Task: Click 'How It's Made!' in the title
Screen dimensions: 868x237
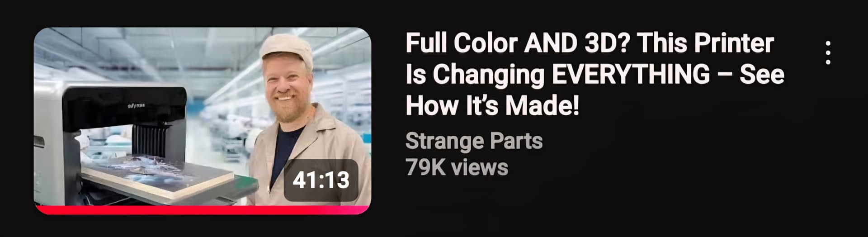Action: click(492, 106)
